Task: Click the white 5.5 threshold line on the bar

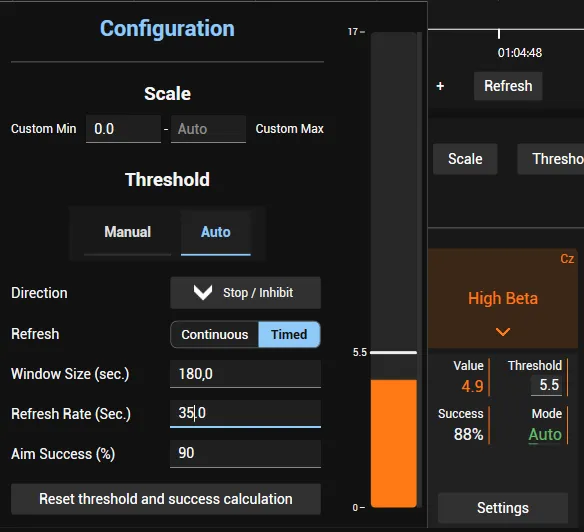Action: tap(394, 352)
